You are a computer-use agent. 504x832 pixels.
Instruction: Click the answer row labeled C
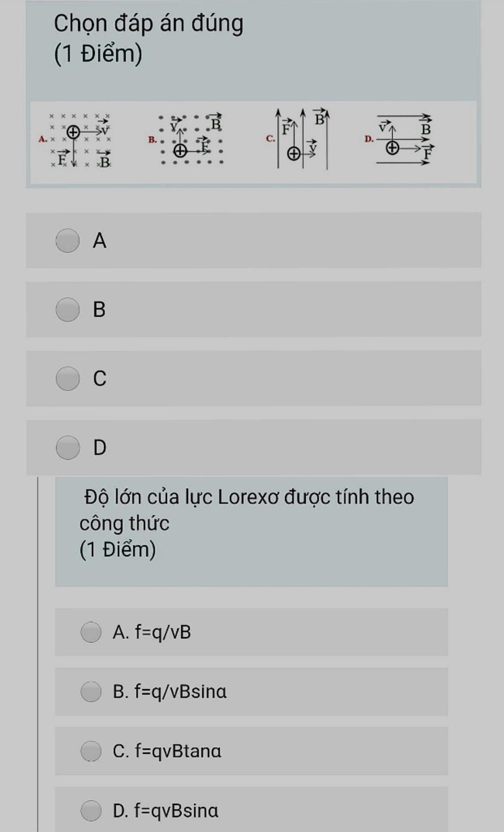[253, 378]
